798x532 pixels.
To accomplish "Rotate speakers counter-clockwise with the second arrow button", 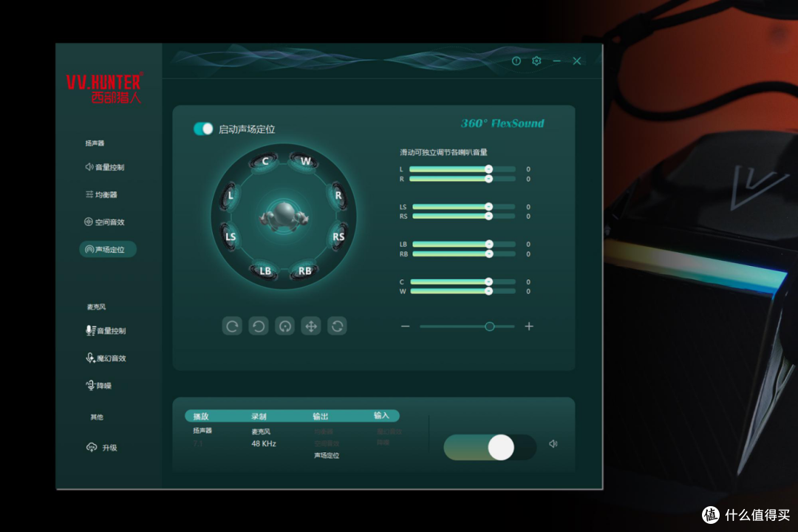I will 259,326.
